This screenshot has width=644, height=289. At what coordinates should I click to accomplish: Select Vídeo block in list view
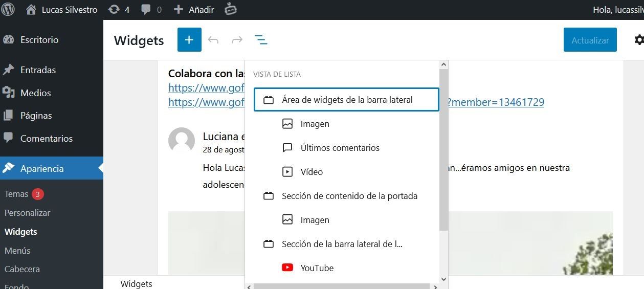346,172
